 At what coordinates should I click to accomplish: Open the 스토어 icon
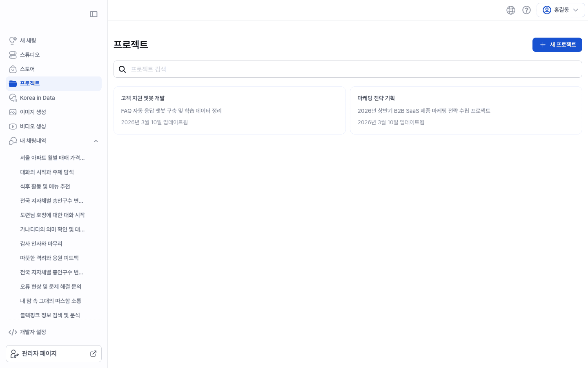pyautogui.click(x=13, y=69)
